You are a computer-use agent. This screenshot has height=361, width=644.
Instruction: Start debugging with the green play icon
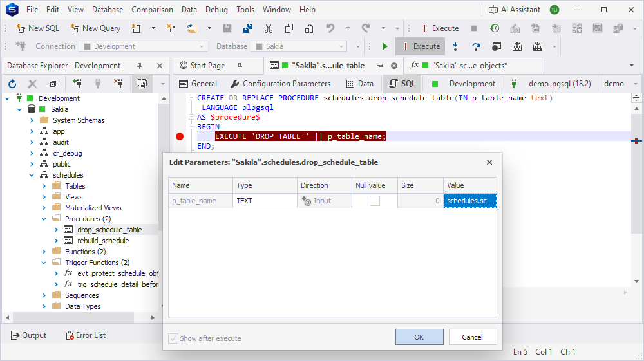pos(385,46)
